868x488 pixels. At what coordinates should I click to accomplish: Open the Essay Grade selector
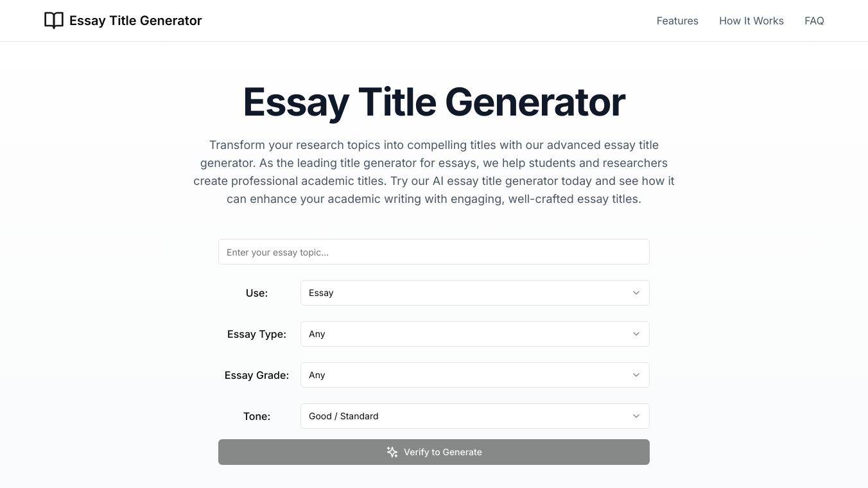coord(474,375)
